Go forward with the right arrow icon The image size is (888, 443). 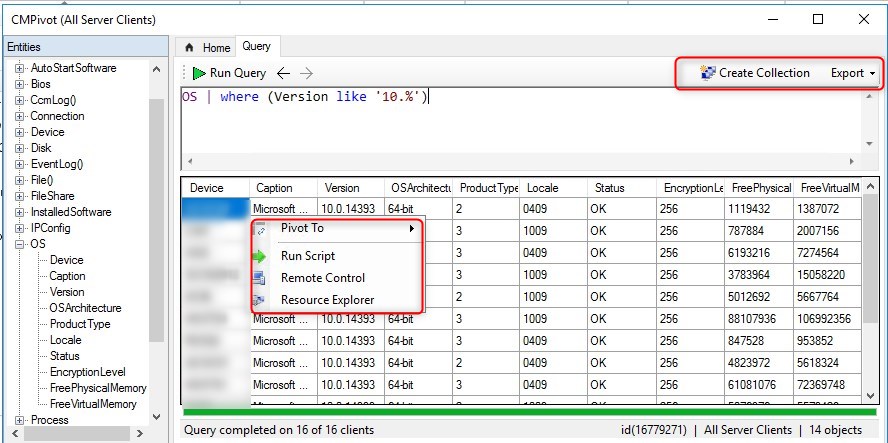pyautogui.click(x=306, y=73)
